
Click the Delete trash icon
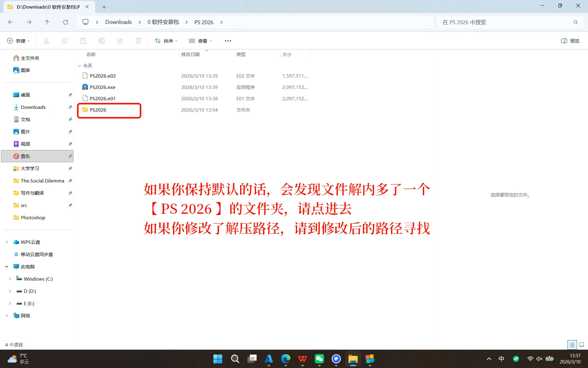click(x=138, y=40)
